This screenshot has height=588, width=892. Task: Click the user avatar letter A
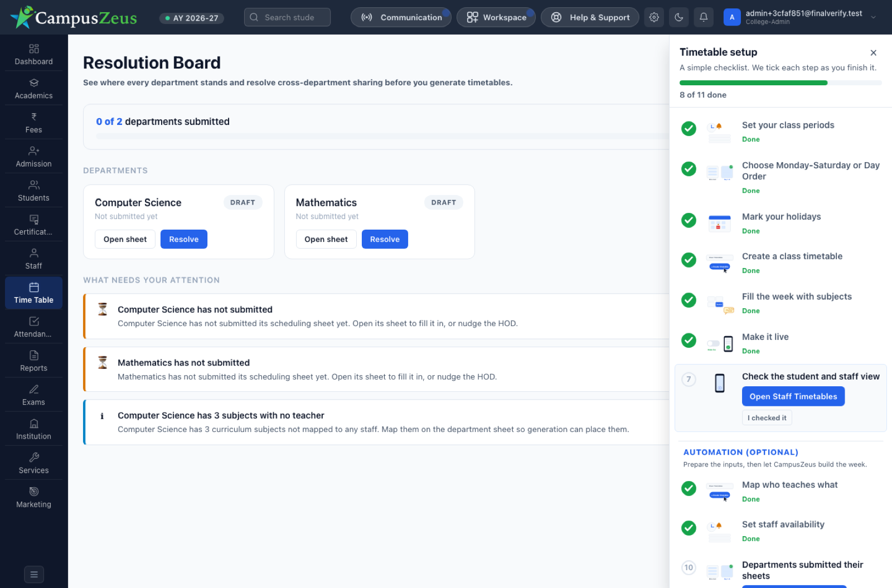732,17
